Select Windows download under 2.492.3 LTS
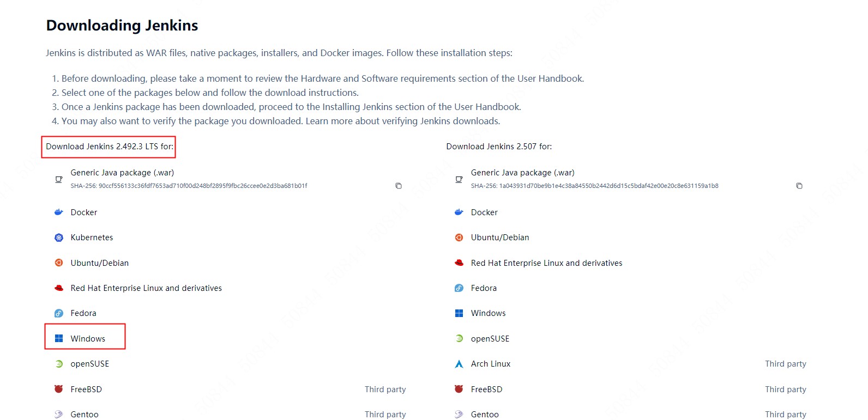 88,339
